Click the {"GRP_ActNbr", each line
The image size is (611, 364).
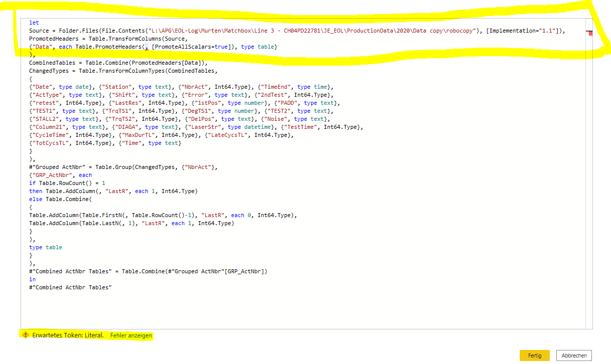(61, 175)
